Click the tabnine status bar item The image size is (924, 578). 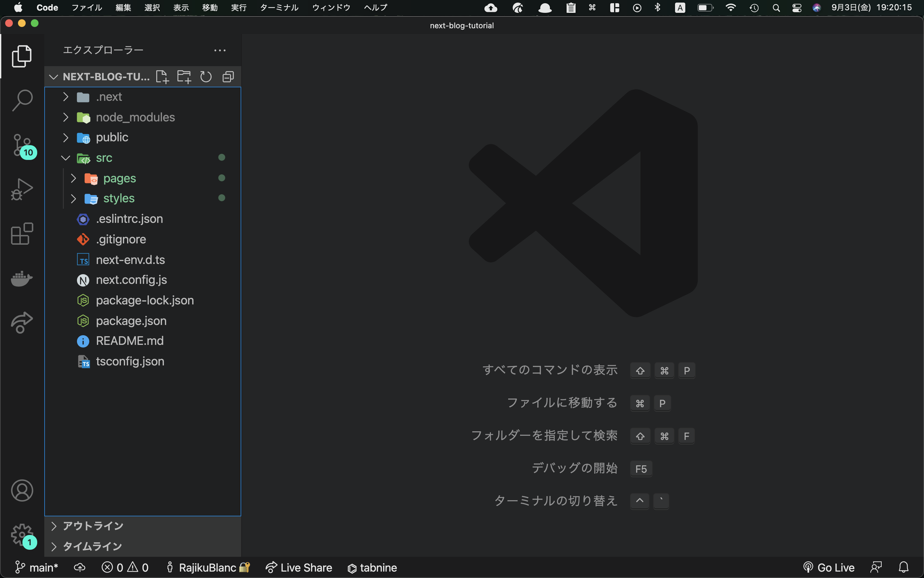(x=372, y=568)
